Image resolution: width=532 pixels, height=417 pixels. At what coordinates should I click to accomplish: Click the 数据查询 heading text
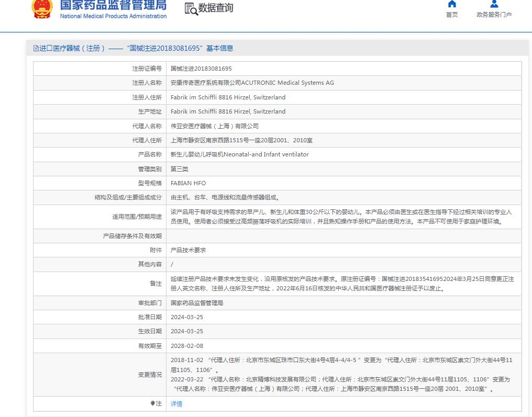tap(216, 8)
